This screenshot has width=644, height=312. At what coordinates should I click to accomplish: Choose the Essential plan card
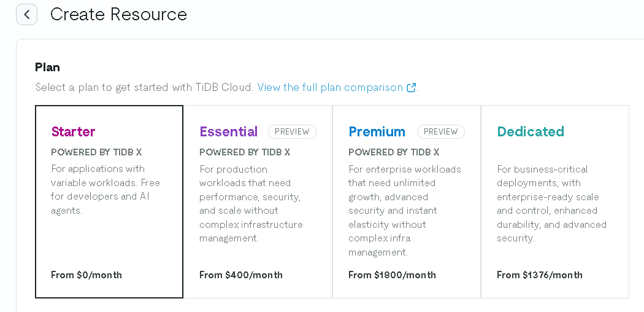[x=258, y=201]
